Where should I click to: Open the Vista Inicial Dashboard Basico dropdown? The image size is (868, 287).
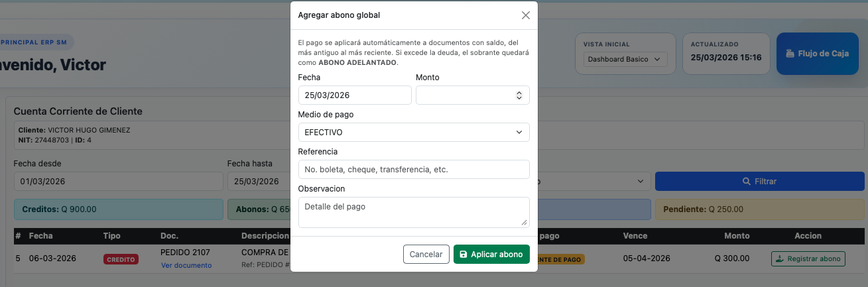(x=625, y=60)
